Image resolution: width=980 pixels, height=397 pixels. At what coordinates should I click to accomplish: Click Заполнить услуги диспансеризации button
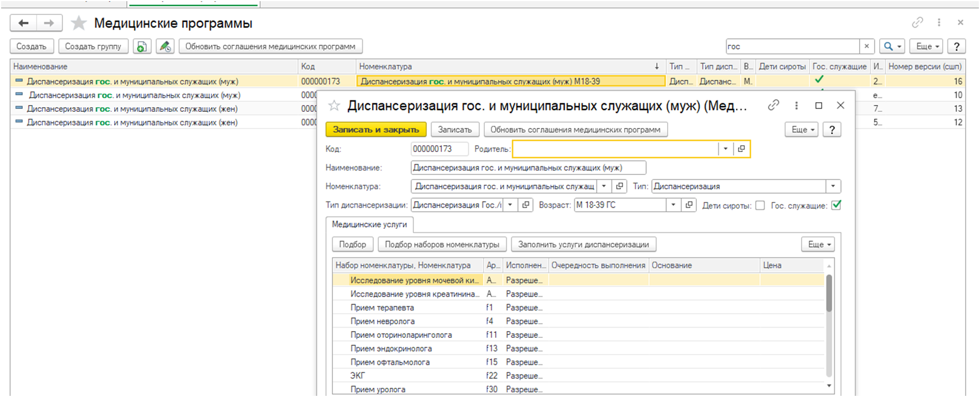[583, 244]
